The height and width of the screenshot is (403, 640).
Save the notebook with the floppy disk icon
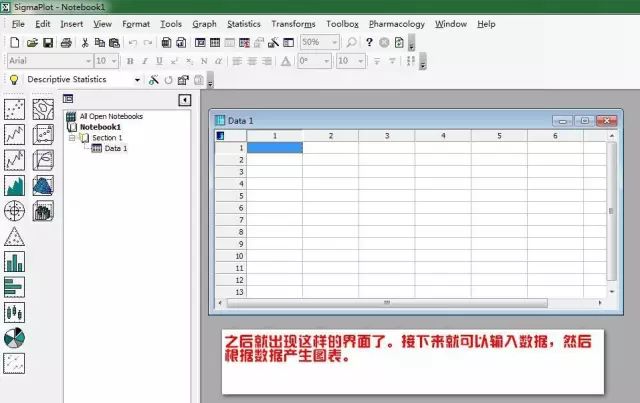pyautogui.click(x=48, y=42)
